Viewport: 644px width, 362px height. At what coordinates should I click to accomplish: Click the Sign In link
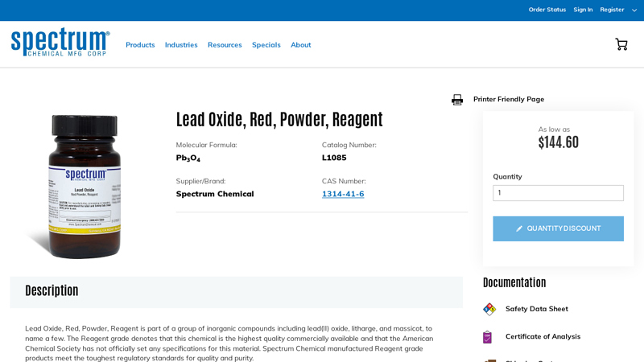583,10
